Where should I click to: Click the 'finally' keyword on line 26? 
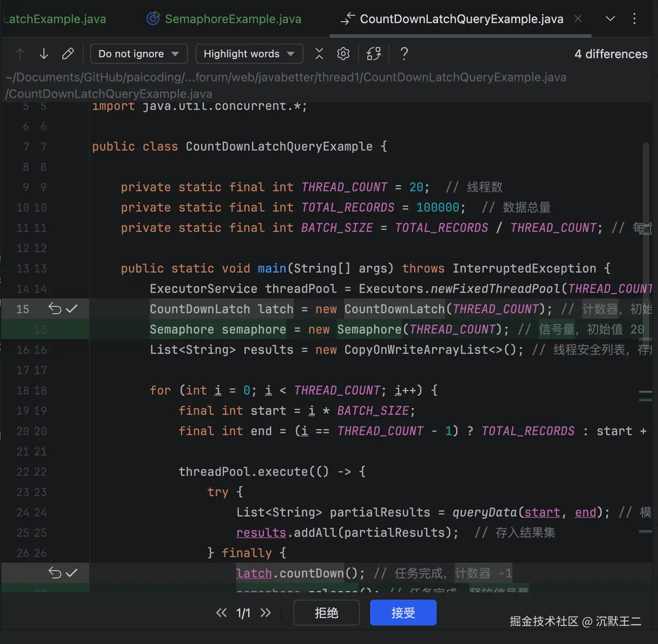coord(247,553)
